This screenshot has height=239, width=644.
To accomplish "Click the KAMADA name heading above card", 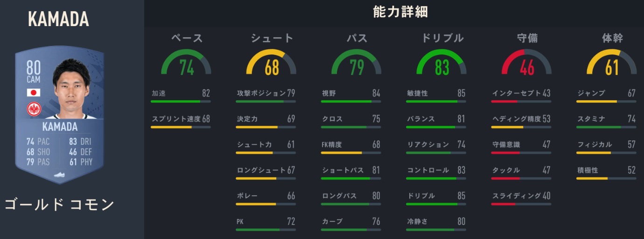I will (58, 19).
